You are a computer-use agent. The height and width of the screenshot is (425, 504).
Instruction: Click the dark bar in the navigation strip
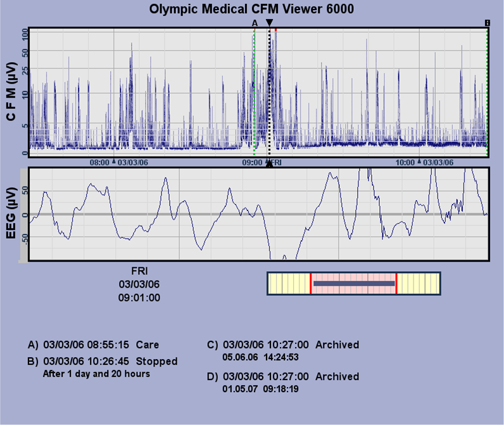tap(354, 284)
